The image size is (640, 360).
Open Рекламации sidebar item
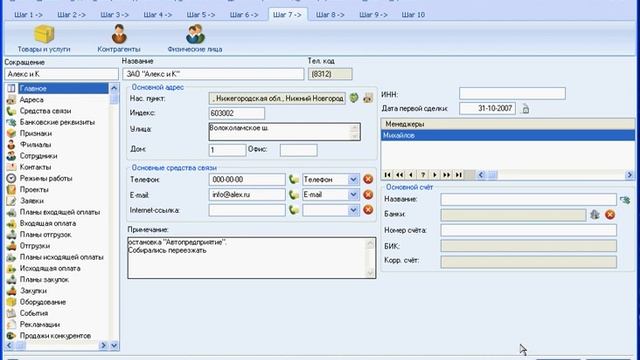40,324
